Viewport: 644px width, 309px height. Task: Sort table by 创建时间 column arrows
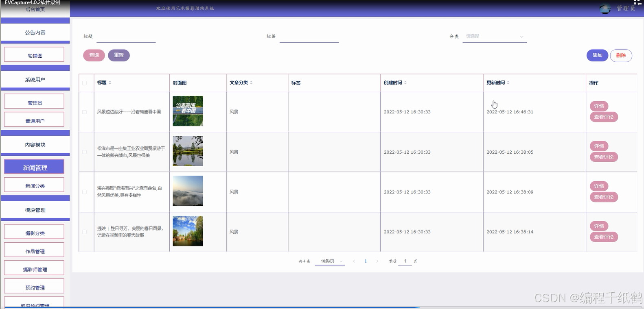pyautogui.click(x=405, y=83)
